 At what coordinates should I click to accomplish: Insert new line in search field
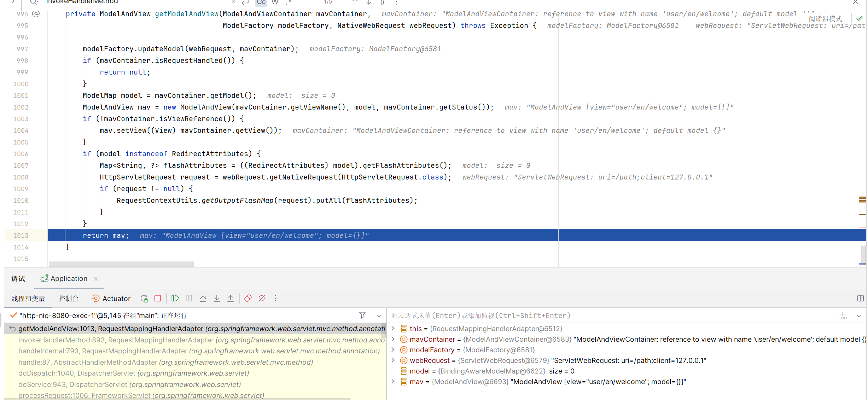pyautogui.click(x=245, y=2)
